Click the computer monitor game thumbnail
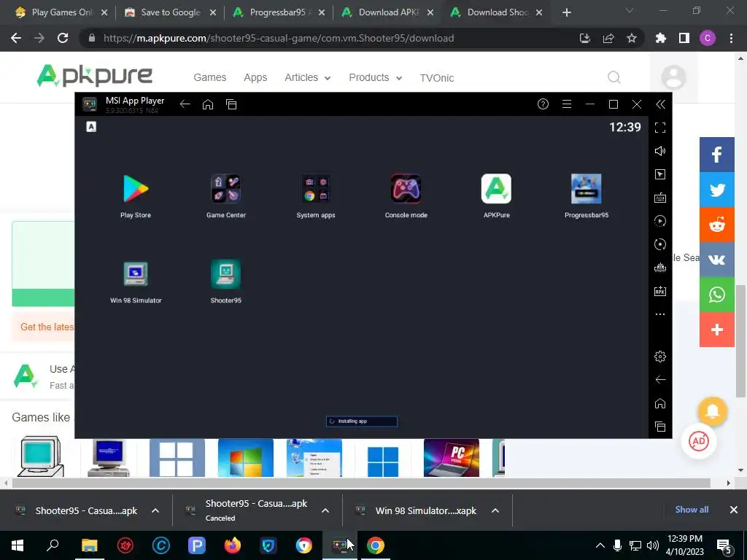Image resolution: width=747 pixels, height=560 pixels. 41,456
